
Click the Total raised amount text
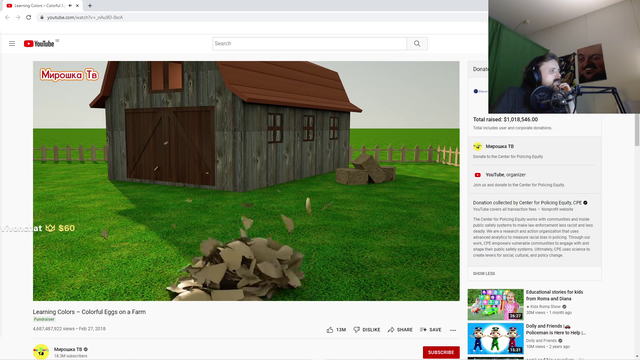[x=505, y=120]
